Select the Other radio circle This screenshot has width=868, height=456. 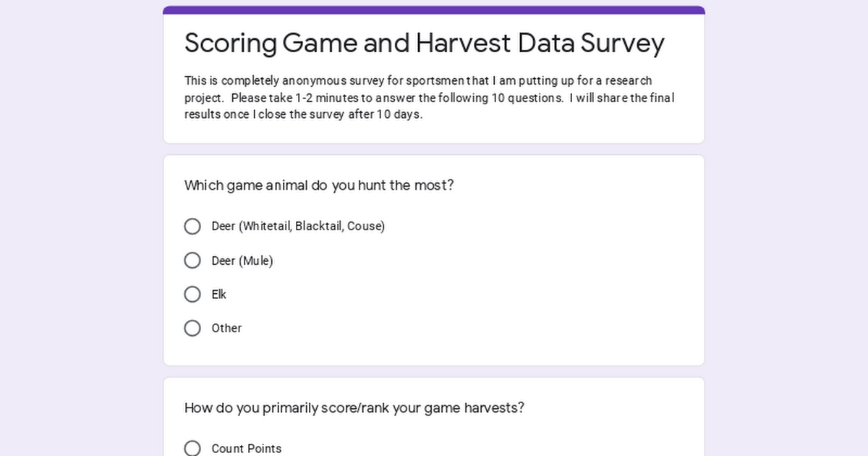click(192, 329)
